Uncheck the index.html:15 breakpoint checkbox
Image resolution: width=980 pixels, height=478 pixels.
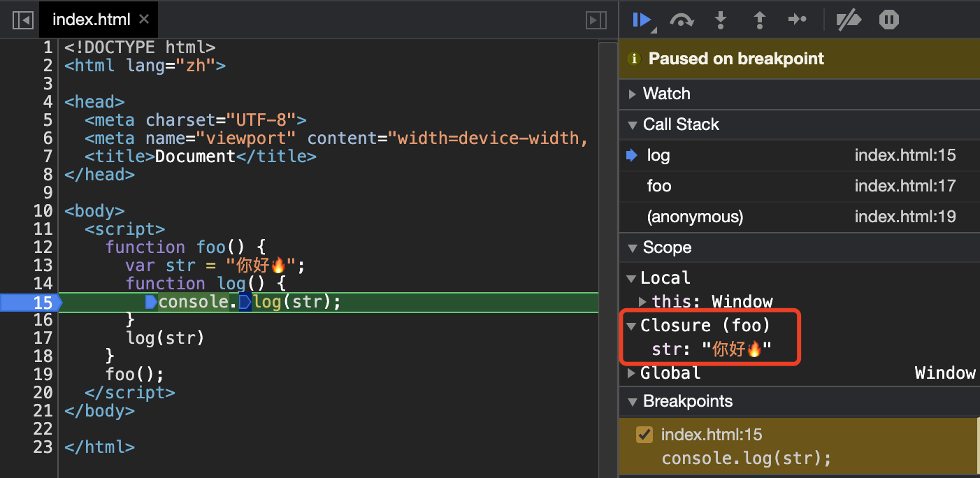(x=644, y=435)
